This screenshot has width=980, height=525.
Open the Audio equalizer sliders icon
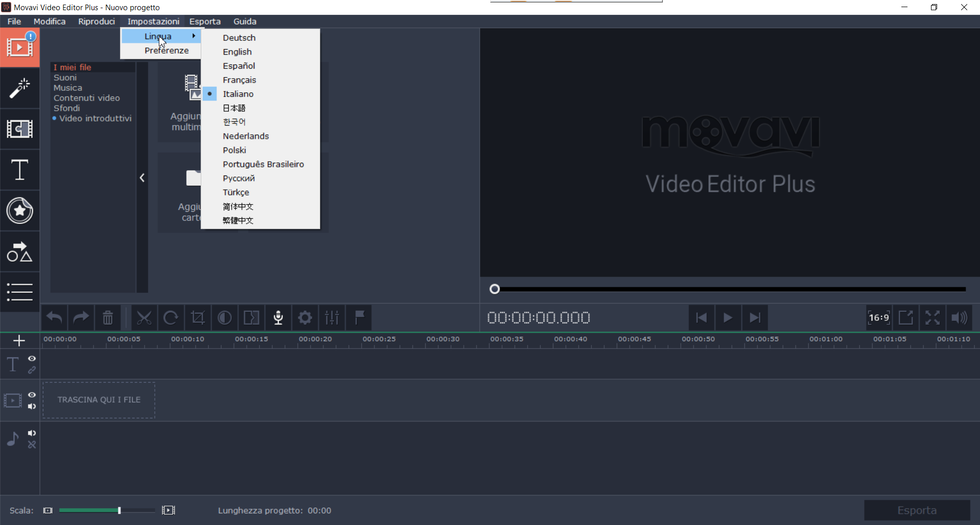332,318
